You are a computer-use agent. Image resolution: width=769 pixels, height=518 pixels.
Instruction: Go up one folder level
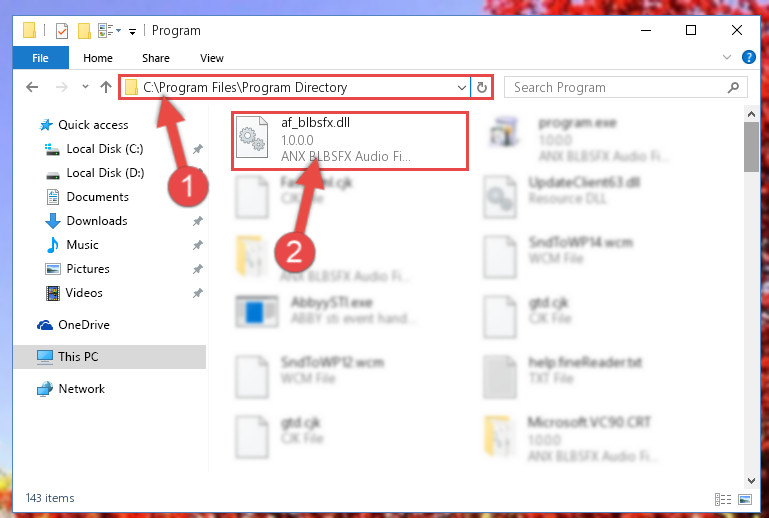tap(106, 87)
